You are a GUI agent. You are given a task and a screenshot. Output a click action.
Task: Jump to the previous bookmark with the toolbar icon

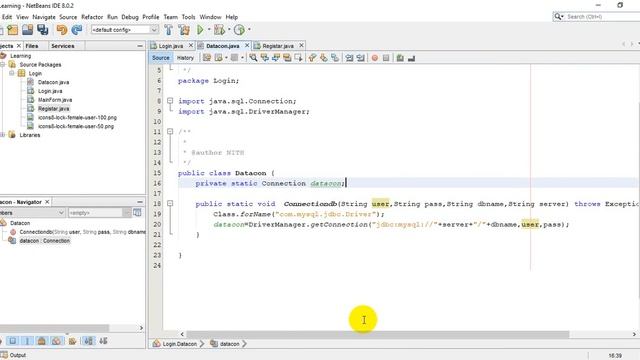[x=312, y=58]
